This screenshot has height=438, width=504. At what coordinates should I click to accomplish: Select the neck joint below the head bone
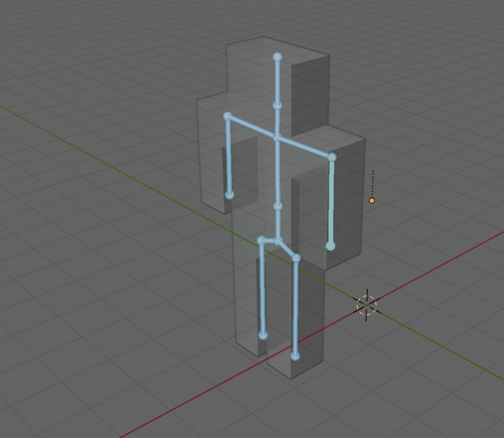[277, 105]
